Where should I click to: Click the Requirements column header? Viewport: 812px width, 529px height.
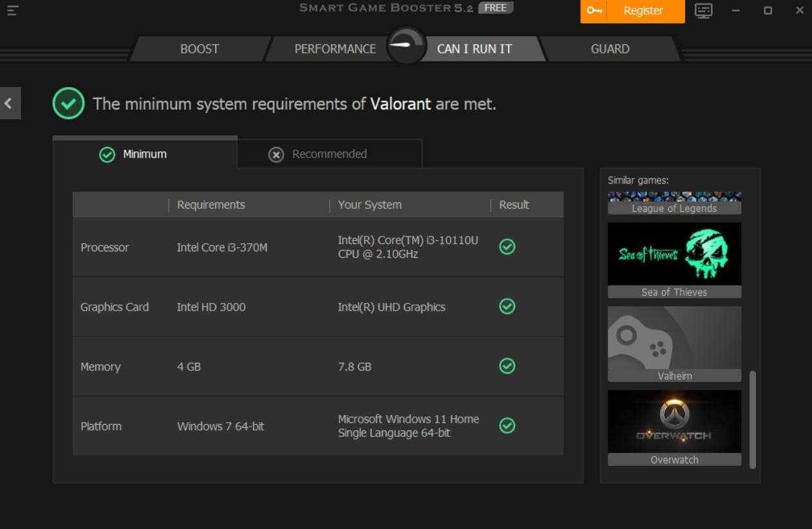click(x=211, y=205)
